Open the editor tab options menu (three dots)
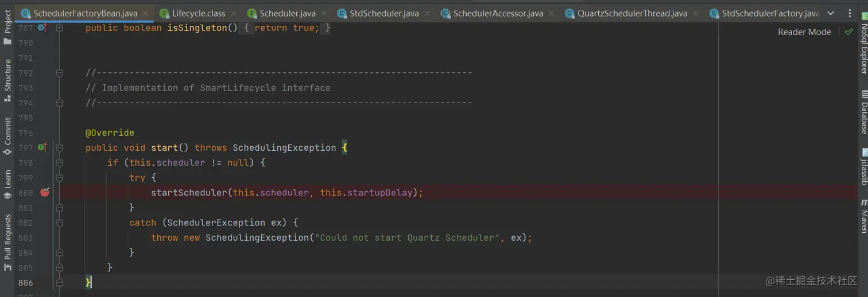 (x=850, y=13)
